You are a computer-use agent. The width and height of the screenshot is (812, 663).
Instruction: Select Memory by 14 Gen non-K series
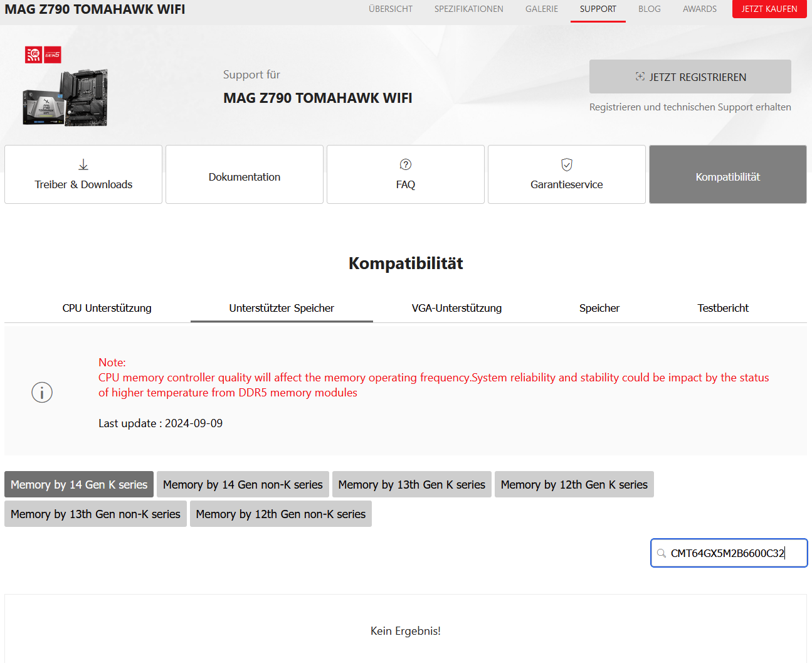pos(243,484)
